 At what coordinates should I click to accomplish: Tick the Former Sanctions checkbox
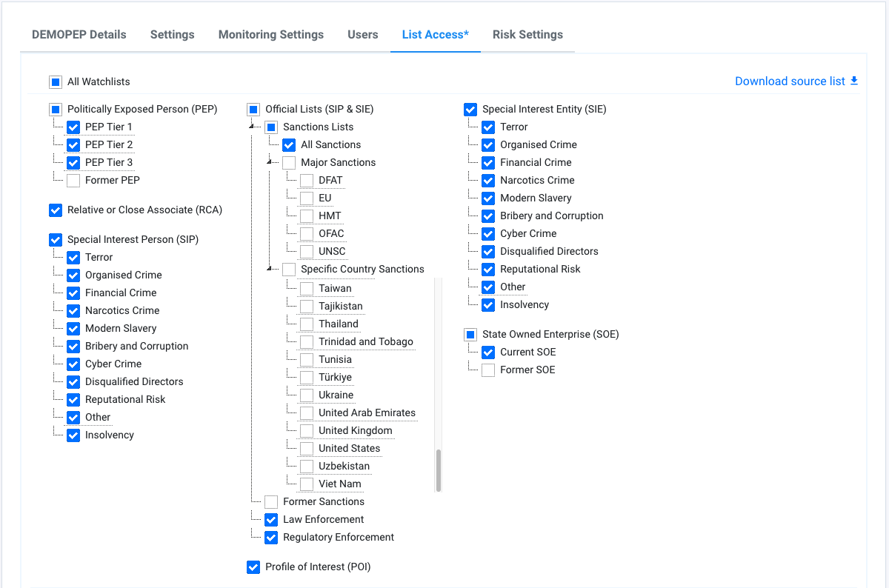(x=271, y=502)
